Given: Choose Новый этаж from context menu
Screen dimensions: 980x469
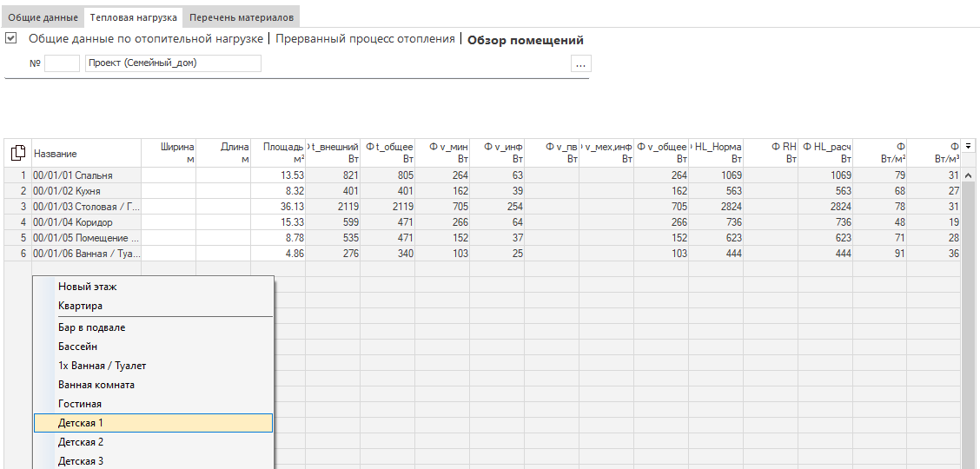Looking at the screenshot, I should [x=153, y=287].
